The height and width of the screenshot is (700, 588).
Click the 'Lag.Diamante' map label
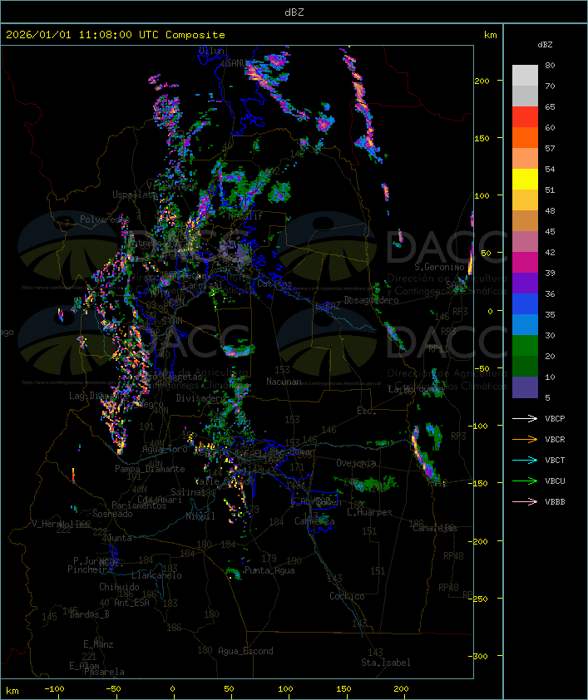click(99, 396)
